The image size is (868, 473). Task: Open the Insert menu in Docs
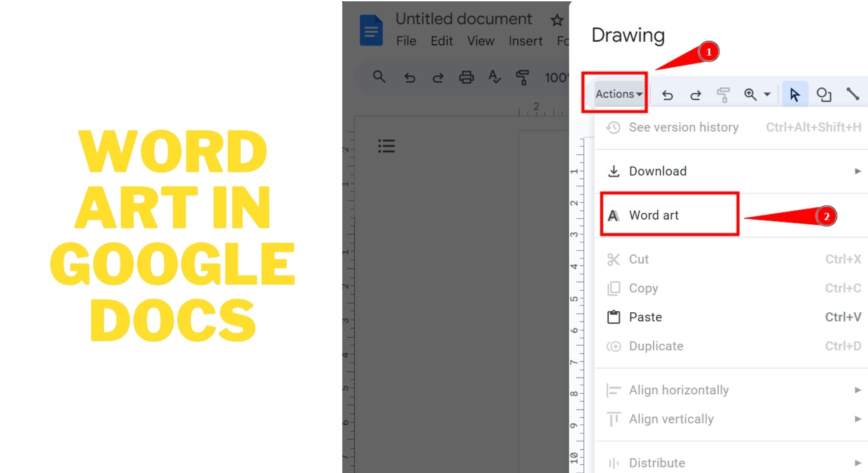point(525,41)
